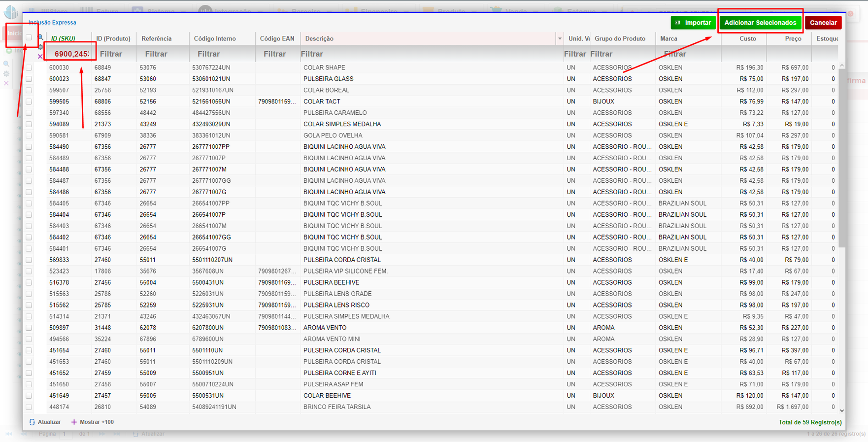868x442 pixels.
Task: Sort by the Marca column header
Action: click(668, 38)
